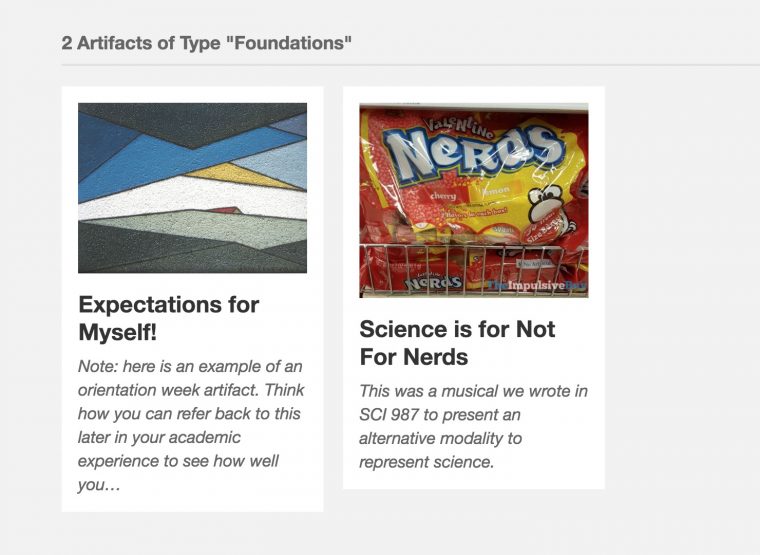Click the wire rack in the candy photo
Image resolution: width=760 pixels, height=555 pixels.
(x=474, y=268)
